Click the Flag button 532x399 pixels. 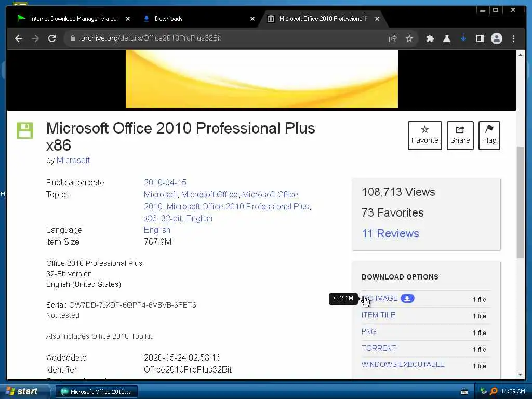(489, 136)
